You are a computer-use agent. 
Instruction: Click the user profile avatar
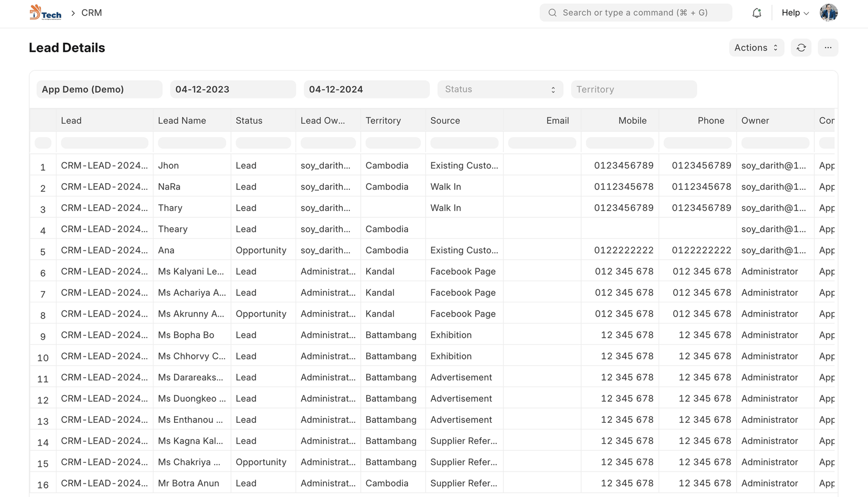pyautogui.click(x=828, y=12)
